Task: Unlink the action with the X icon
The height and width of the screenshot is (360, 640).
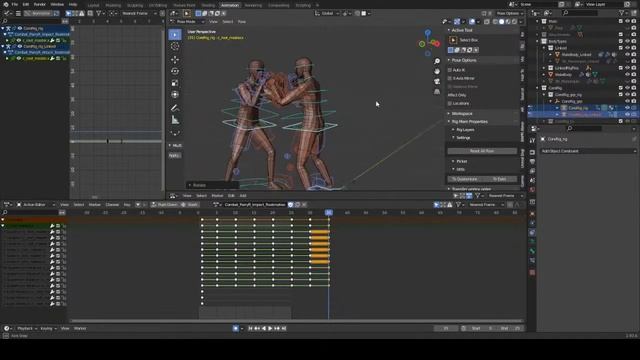Action: (304, 204)
